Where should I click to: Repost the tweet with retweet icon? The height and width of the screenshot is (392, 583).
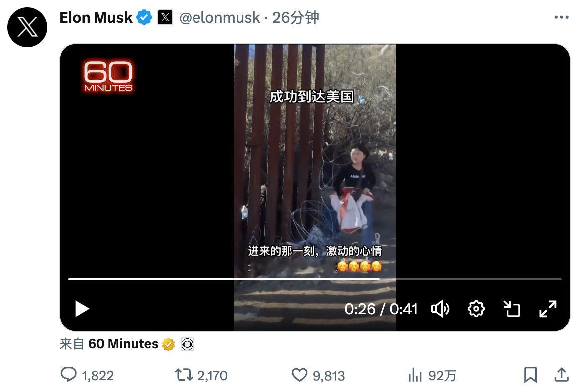184,375
